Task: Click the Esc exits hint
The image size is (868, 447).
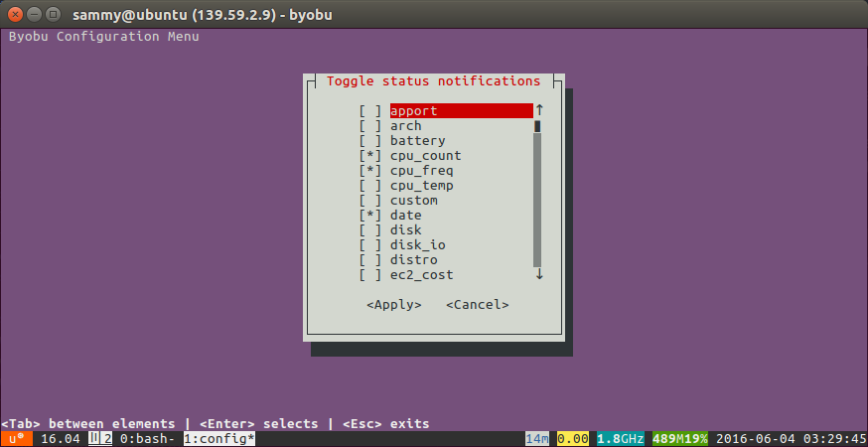Action: (386, 424)
